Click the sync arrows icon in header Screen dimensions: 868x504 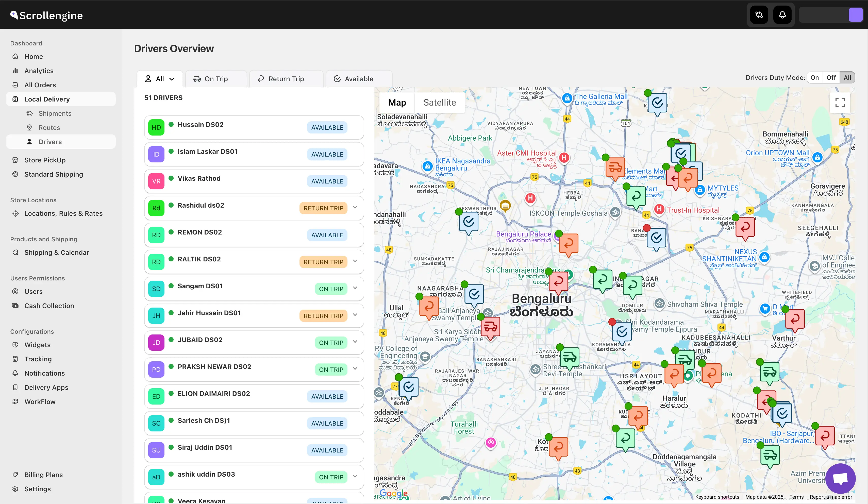click(759, 15)
